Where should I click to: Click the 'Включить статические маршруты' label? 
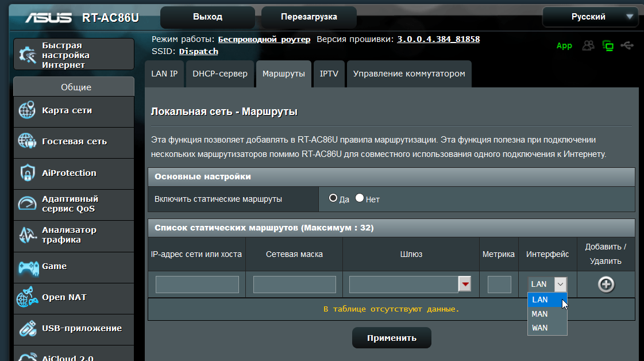[x=218, y=199]
